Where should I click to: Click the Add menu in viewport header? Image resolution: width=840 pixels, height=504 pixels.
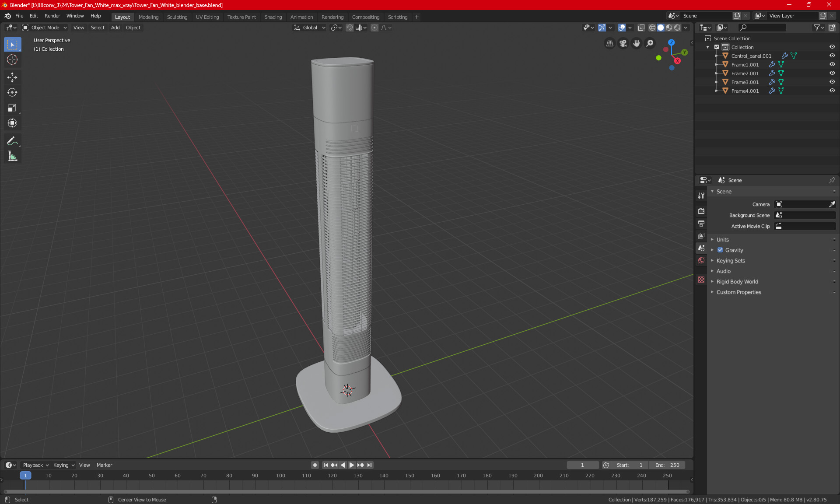pos(115,28)
